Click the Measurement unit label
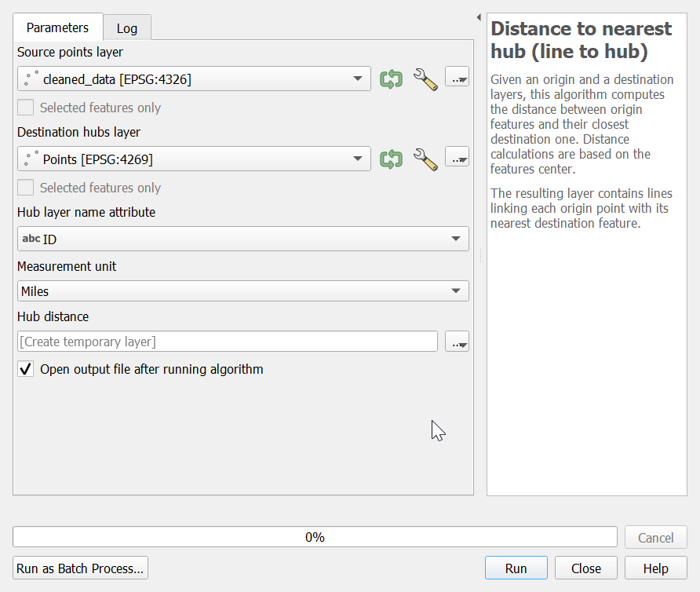Image resolution: width=700 pixels, height=592 pixels. tap(67, 266)
